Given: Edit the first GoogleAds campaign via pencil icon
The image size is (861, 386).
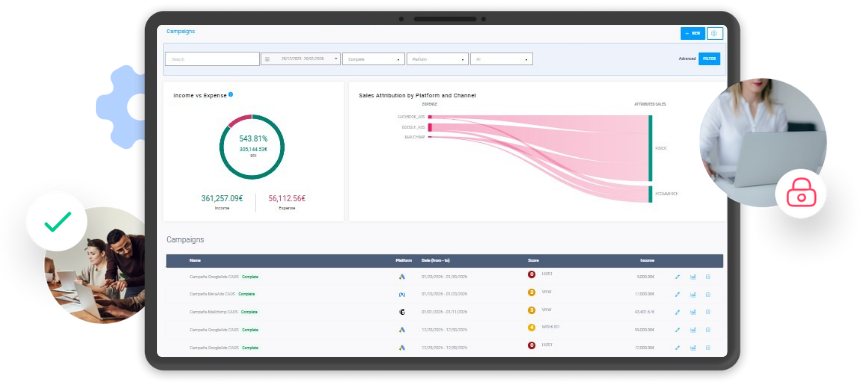Looking at the screenshot, I should tap(677, 277).
